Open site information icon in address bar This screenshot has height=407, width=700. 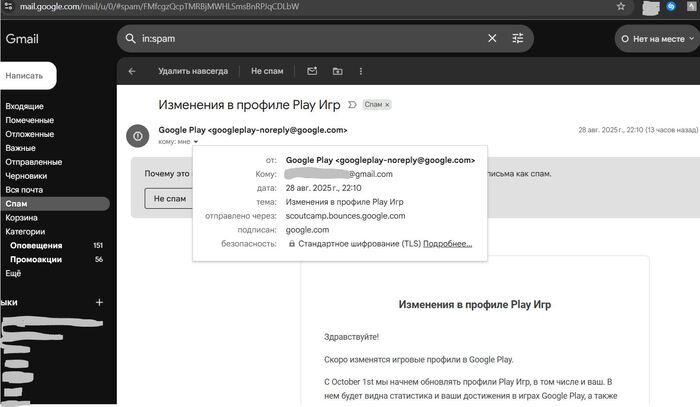pos(8,6)
